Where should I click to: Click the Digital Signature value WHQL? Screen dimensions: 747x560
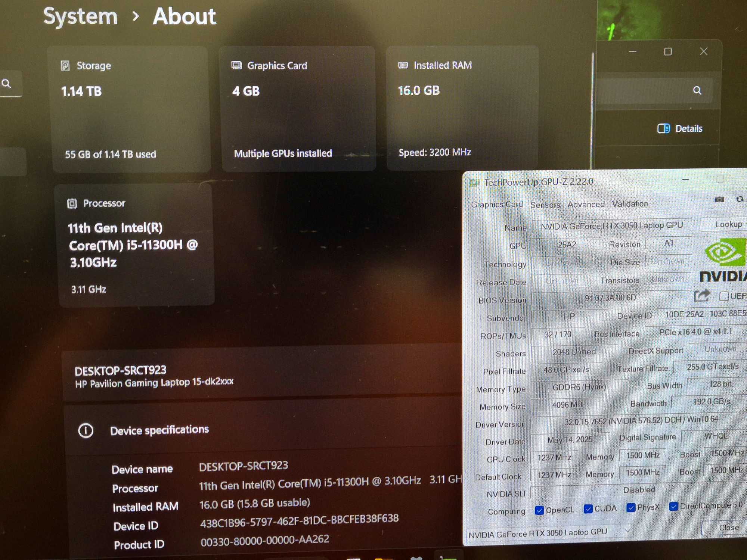(716, 436)
